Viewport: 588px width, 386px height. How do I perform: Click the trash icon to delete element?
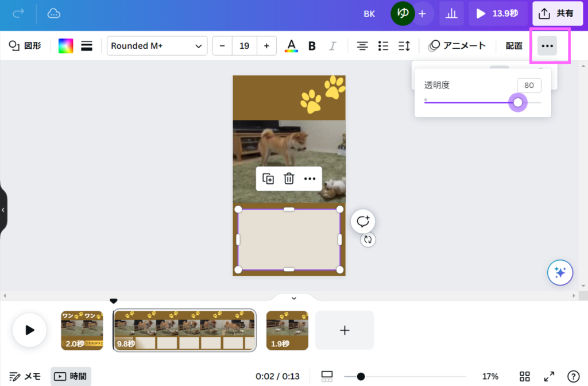click(x=289, y=179)
